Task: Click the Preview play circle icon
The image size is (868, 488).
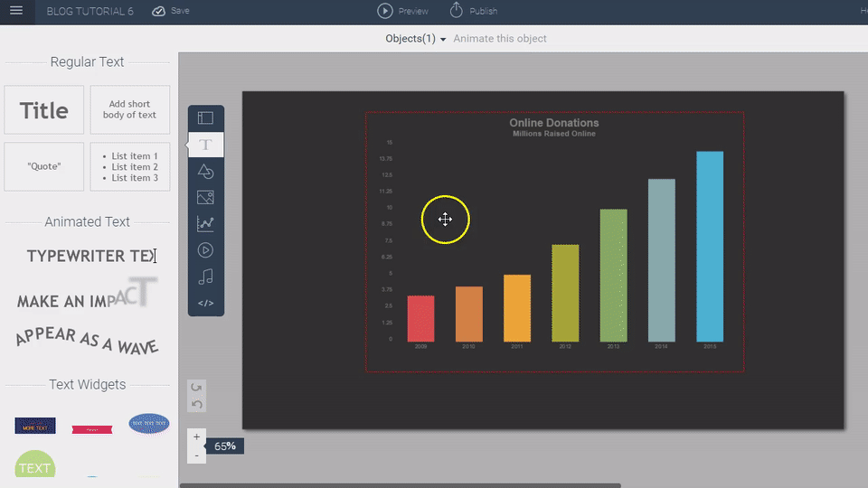Action: [x=385, y=11]
